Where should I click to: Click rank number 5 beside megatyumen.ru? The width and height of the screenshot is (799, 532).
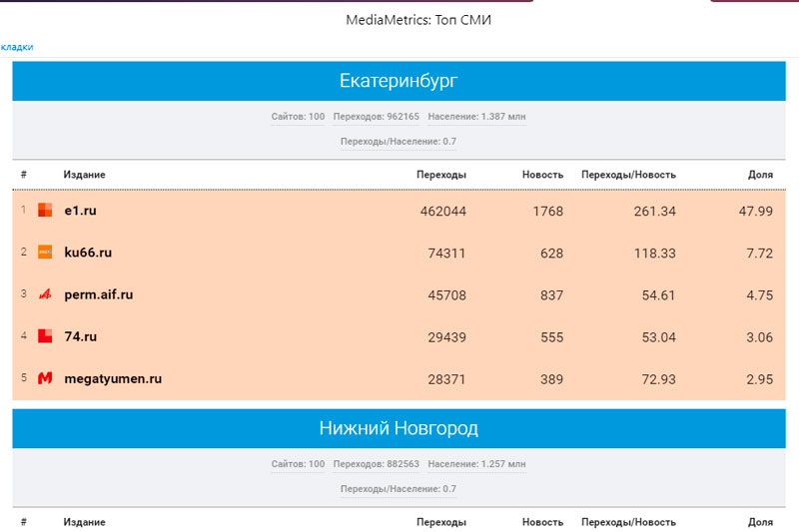click(x=23, y=377)
